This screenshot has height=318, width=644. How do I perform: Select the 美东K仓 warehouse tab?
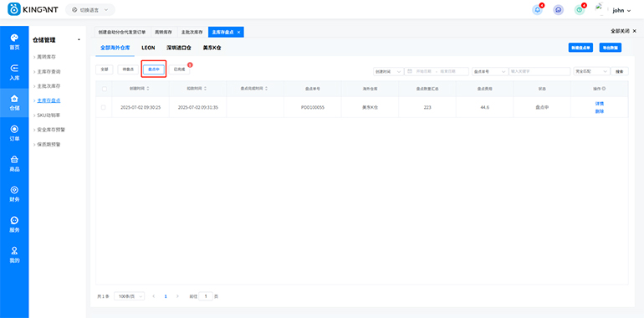pyautogui.click(x=212, y=48)
